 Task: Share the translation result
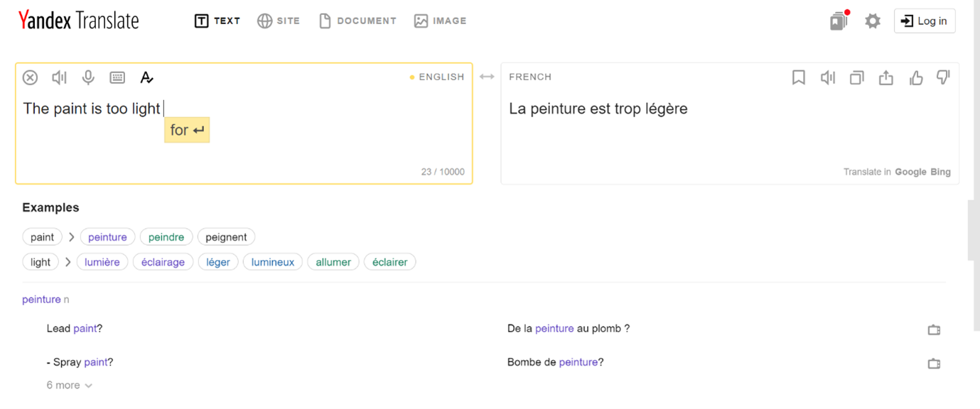(x=886, y=77)
